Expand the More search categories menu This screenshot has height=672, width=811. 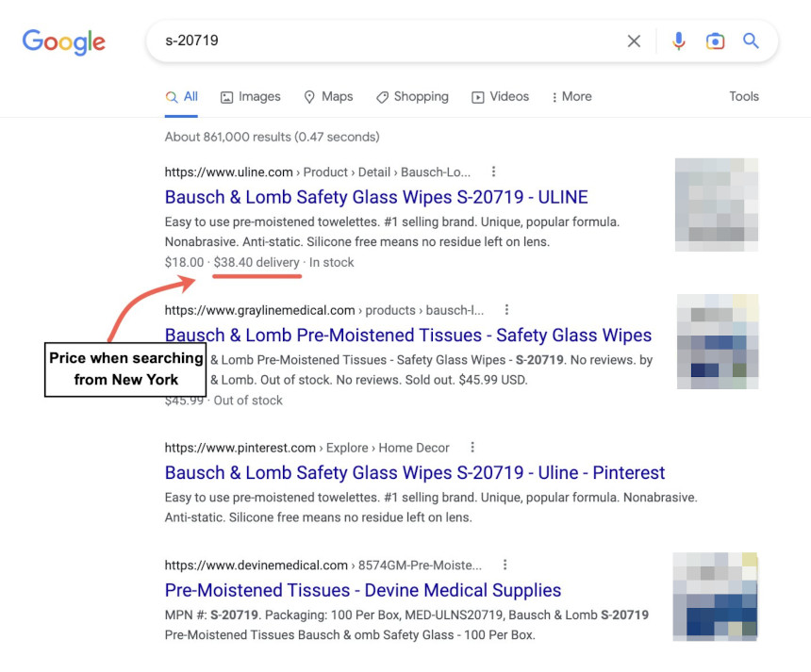coord(571,96)
